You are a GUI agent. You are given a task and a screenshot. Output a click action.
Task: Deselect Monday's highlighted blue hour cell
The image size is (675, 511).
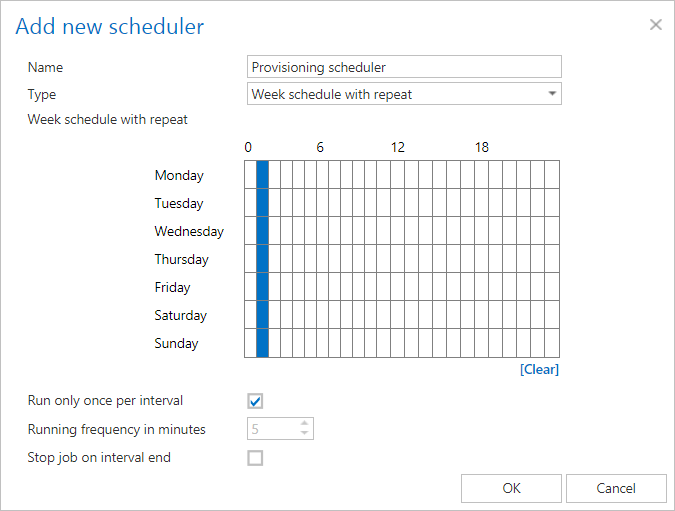[263, 174]
